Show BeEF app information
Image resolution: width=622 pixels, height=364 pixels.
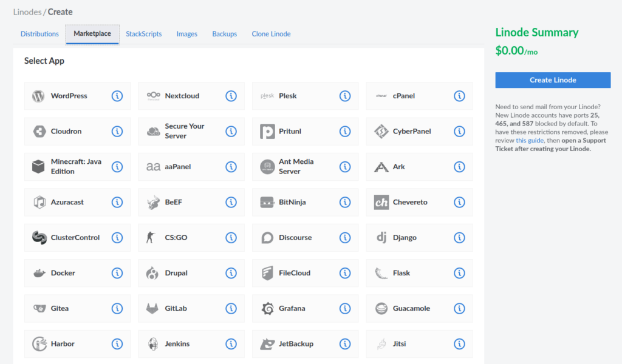tap(231, 202)
